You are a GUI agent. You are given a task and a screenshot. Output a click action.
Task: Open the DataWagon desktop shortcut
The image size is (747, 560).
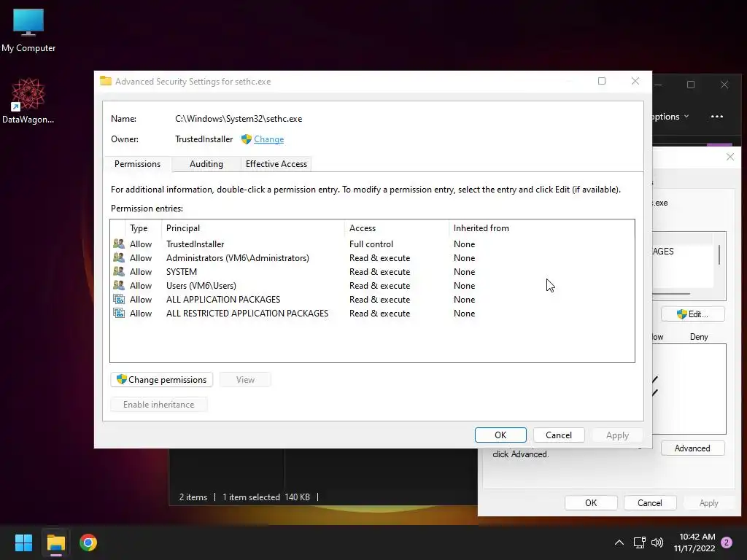tap(28, 101)
